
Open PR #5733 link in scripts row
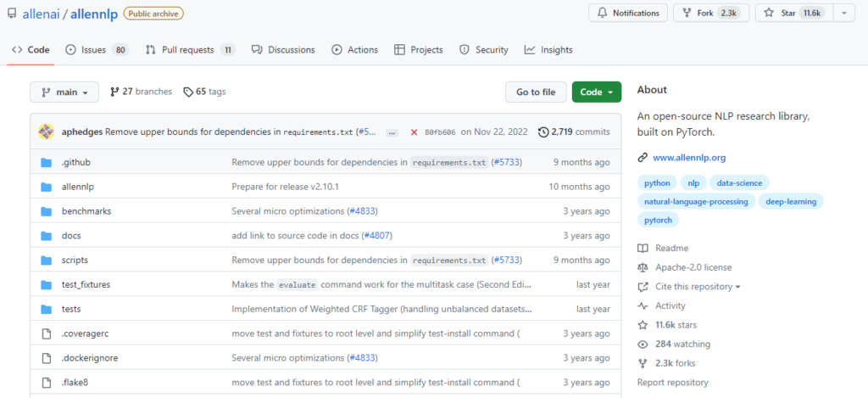pyautogui.click(x=506, y=260)
